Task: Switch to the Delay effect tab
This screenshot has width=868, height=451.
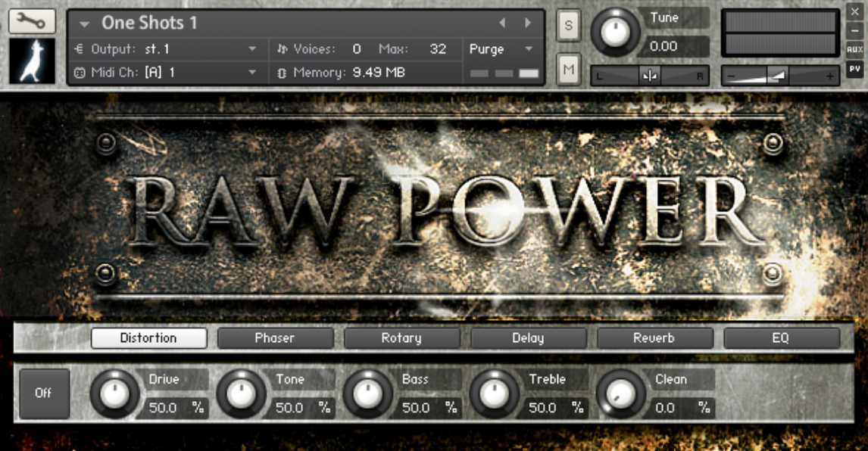Action: pyautogui.click(x=528, y=338)
